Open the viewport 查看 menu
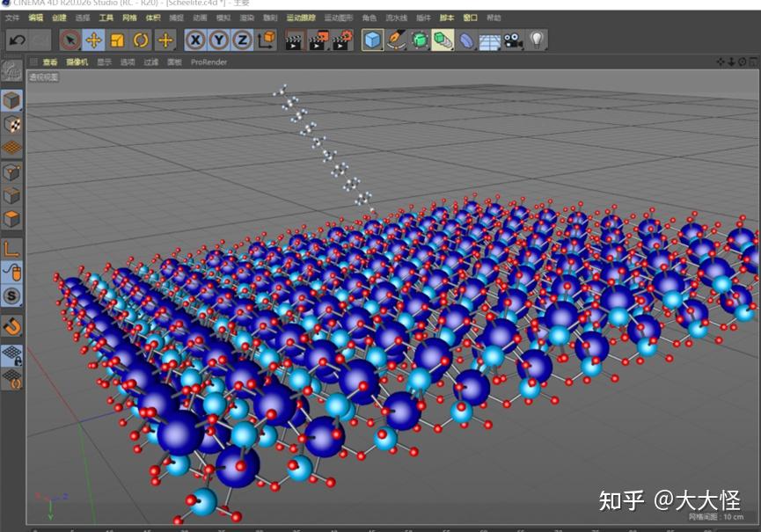 coord(50,62)
